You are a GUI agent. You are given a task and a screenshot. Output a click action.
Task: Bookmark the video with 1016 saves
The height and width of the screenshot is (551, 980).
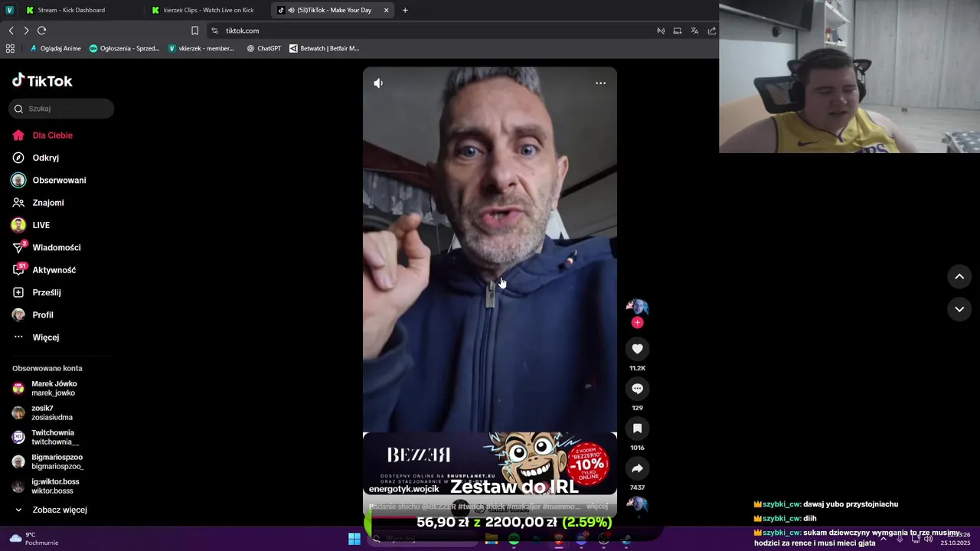coord(637,429)
